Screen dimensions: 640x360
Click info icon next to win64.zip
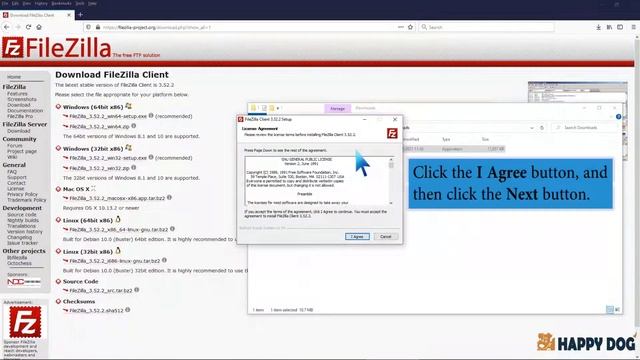(133, 126)
